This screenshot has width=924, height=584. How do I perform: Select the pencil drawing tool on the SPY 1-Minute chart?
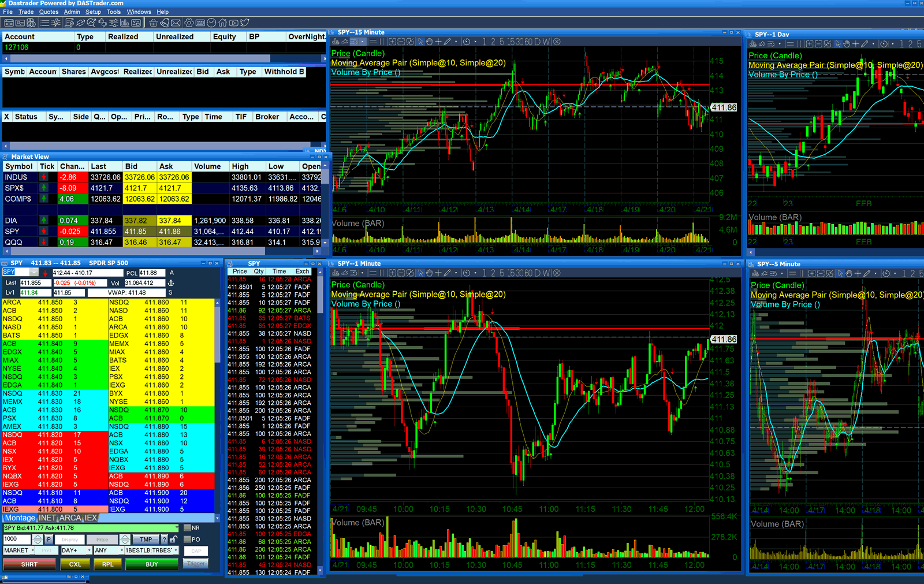tap(448, 272)
